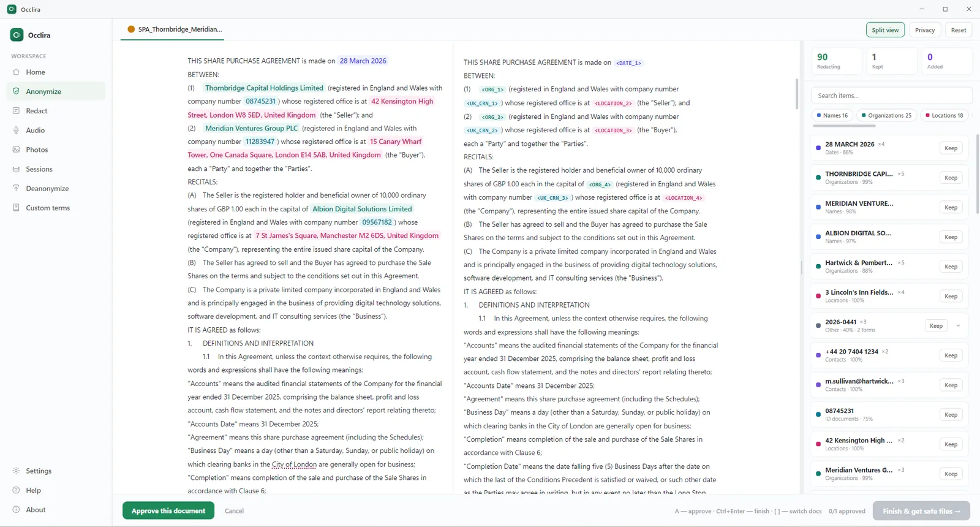Click the split pane divider handle
The image size is (980, 527).
tap(802, 267)
